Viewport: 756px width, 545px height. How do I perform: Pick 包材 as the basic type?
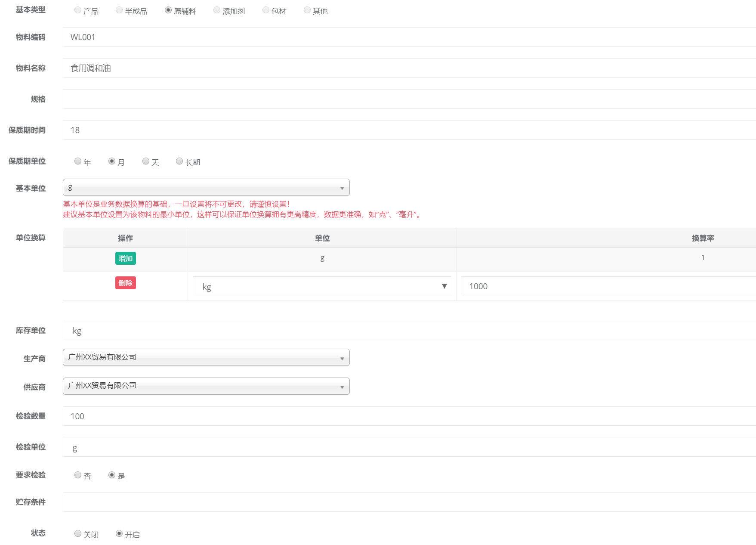266,10
